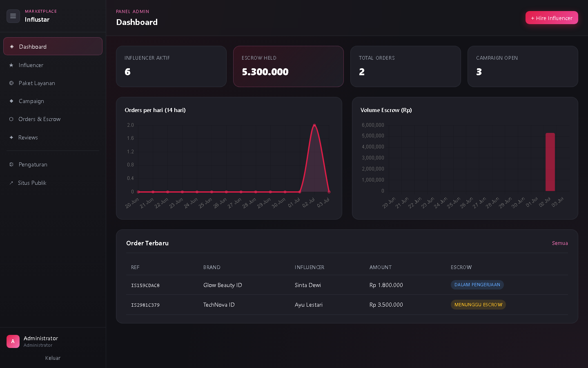Open the Dashboard menu item

(x=53, y=46)
